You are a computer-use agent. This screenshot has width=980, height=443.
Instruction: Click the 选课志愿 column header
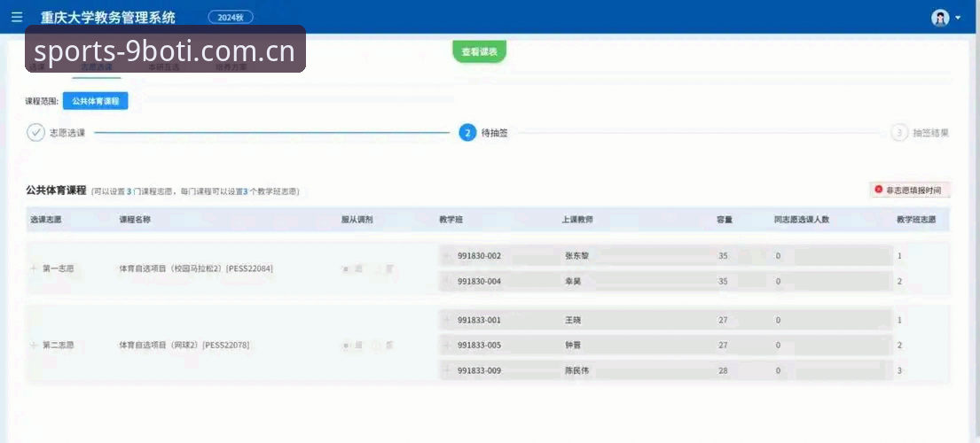tap(46, 220)
